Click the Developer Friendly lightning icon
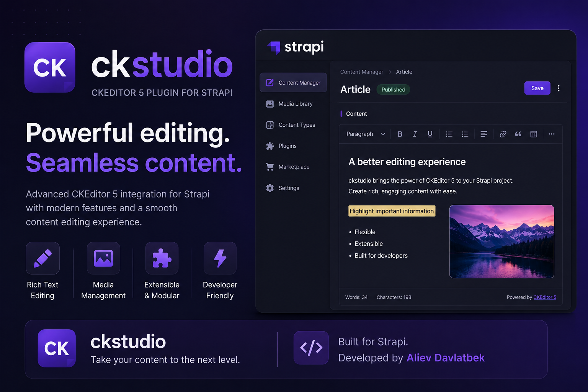Image resolution: width=588 pixels, height=392 pixels. tap(220, 258)
